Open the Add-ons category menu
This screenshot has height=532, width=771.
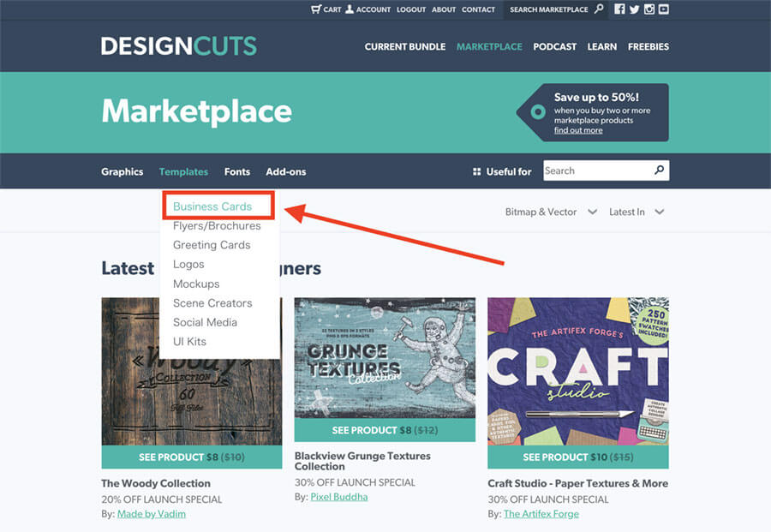[285, 171]
